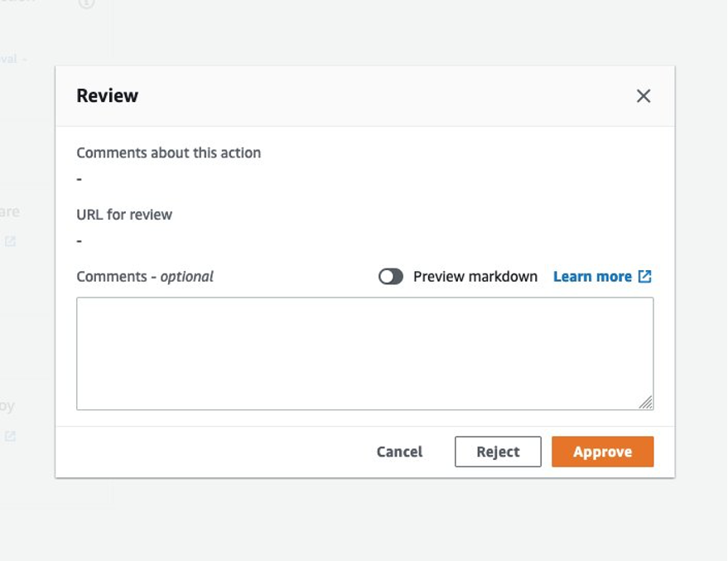The height and width of the screenshot is (561, 728).
Task: Click the dash under 'URL for review'
Action: click(x=79, y=239)
